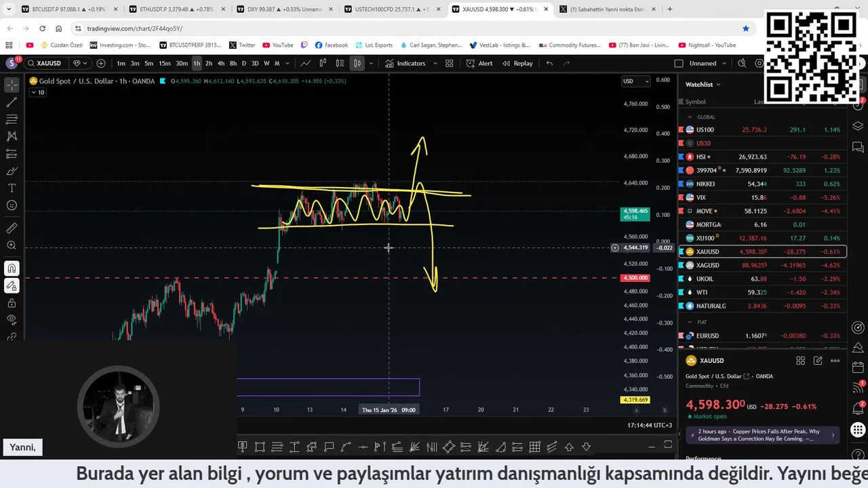Viewport: 868px width, 488px height.
Task: Open XAUUSD details grid view icon
Action: coord(800,361)
